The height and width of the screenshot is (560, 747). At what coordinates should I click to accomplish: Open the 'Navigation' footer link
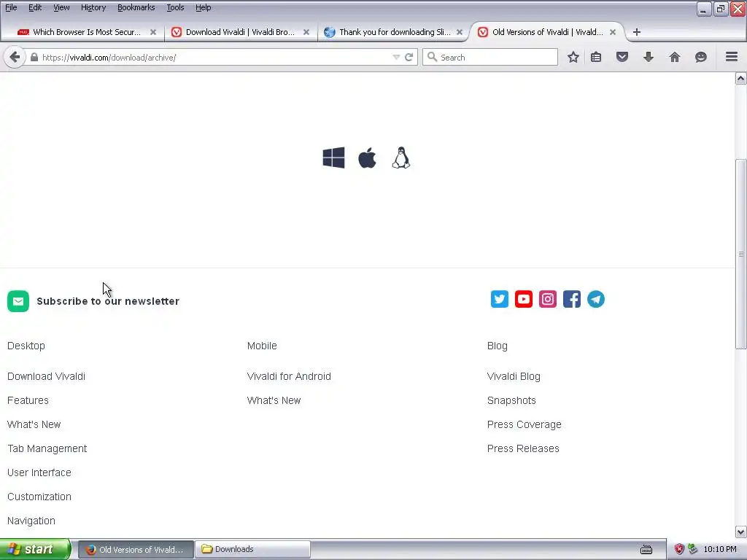pyautogui.click(x=31, y=521)
